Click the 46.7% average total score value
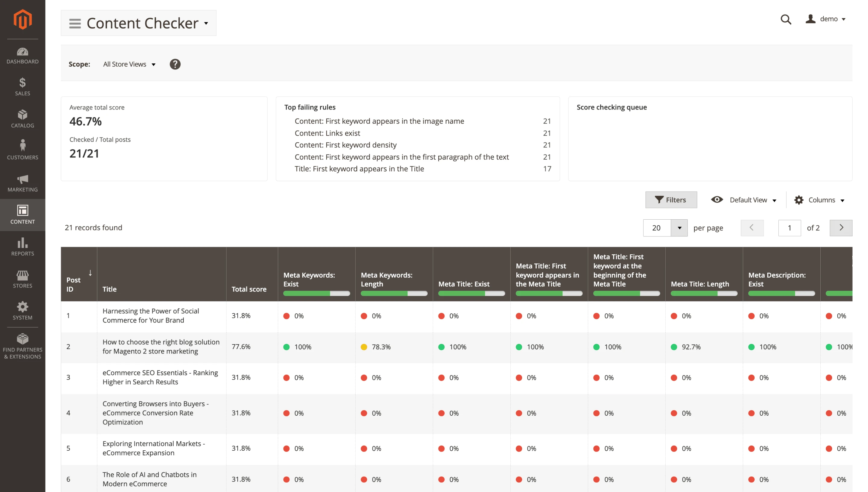Viewport: 868px width, 492px height. coord(85,121)
